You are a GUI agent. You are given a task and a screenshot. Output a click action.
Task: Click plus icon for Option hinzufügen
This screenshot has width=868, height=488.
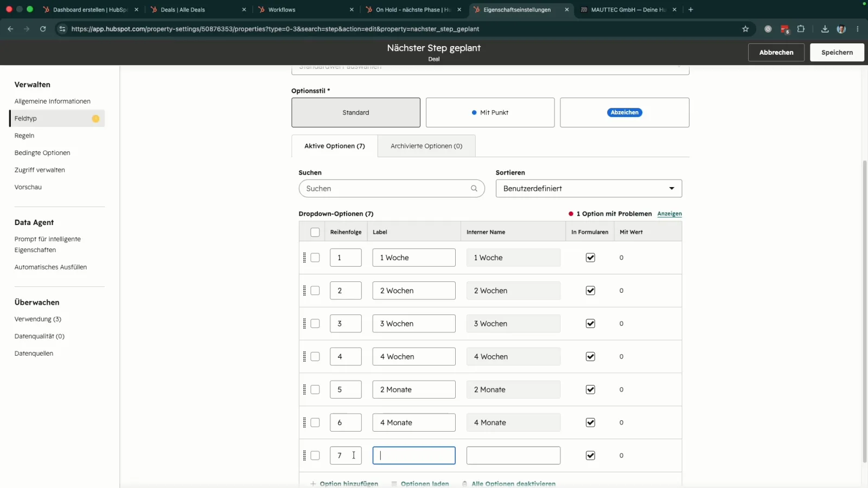pos(313,484)
